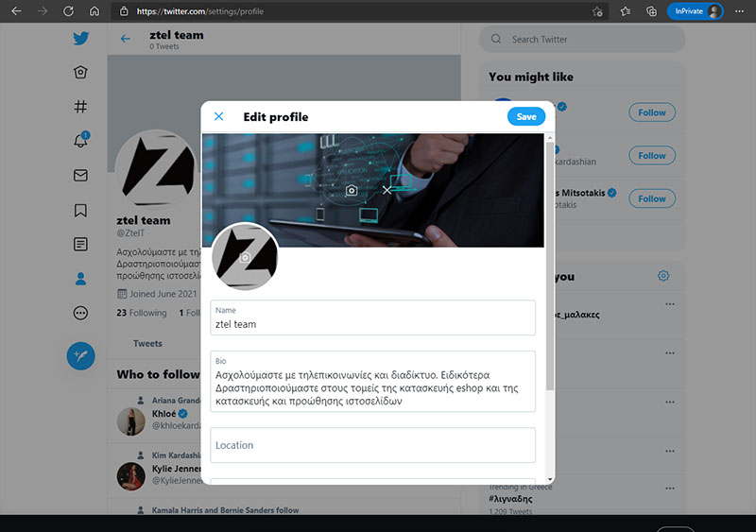
Task: Follow the first suggested account
Action: coord(652,112)
